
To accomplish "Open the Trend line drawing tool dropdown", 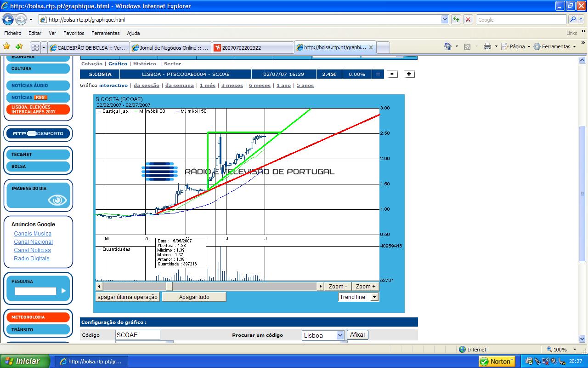I will (x=358, y=297).
